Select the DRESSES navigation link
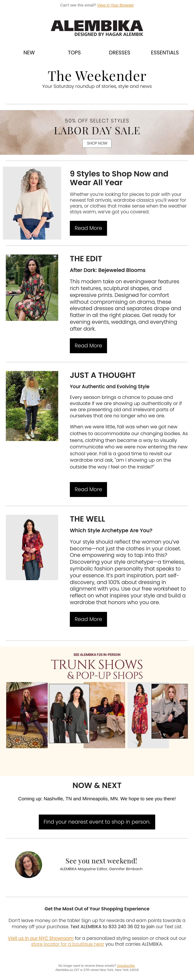The image size is (194, 980). (x=120, y=52)
